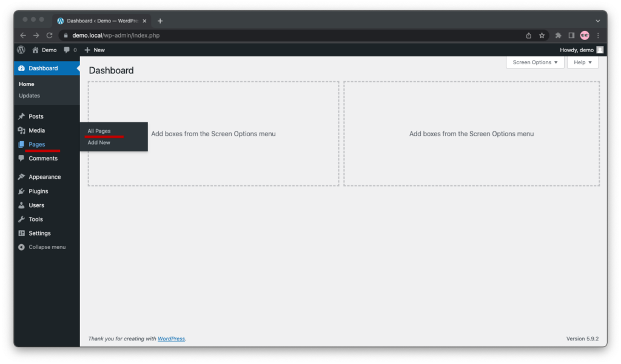Click Dashboard label in sidebar
This screenshot has height=364, width=621.
tap(43, 68)
